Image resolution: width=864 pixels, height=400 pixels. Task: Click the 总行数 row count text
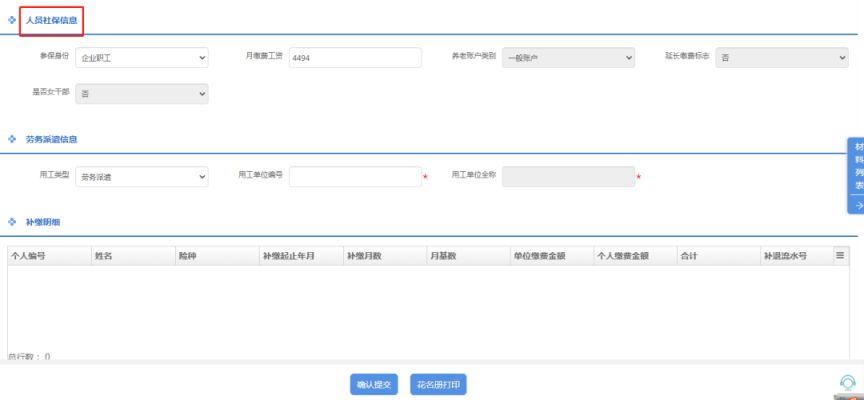coord(29,356)
